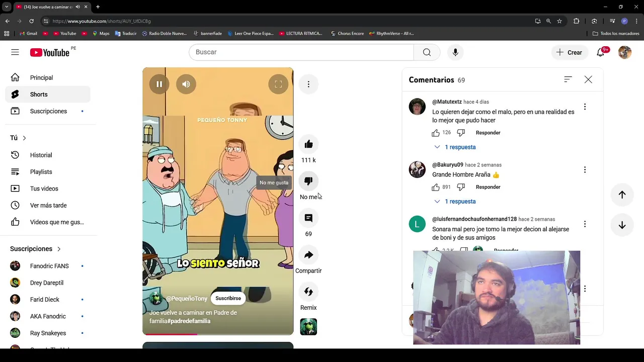The width and height of the screenshot is (644, 362).
Task: Open Playlists in the sidebar
Action: pyautogui.click(x=48, y=172)
